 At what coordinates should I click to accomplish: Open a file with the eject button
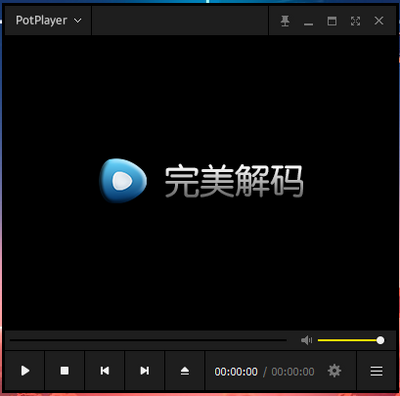tap(185, 370)
